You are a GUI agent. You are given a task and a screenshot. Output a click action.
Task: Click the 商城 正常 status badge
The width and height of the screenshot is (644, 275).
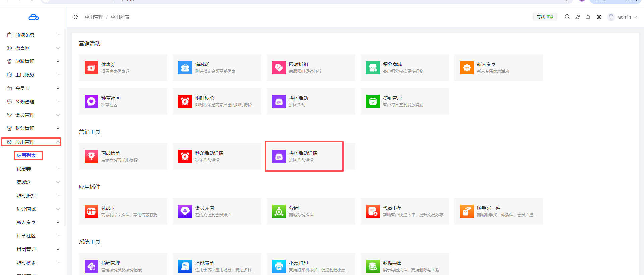(x=545, y=17)
